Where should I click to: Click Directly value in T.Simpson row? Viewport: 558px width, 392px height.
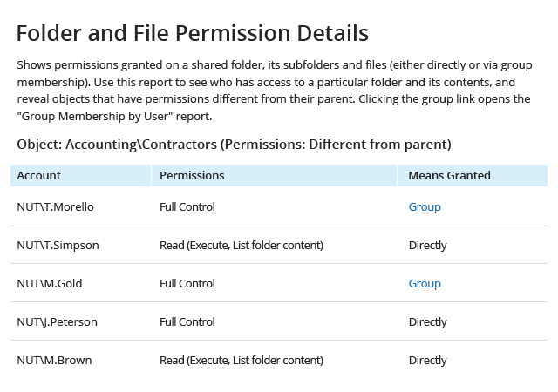pos(427,246)
